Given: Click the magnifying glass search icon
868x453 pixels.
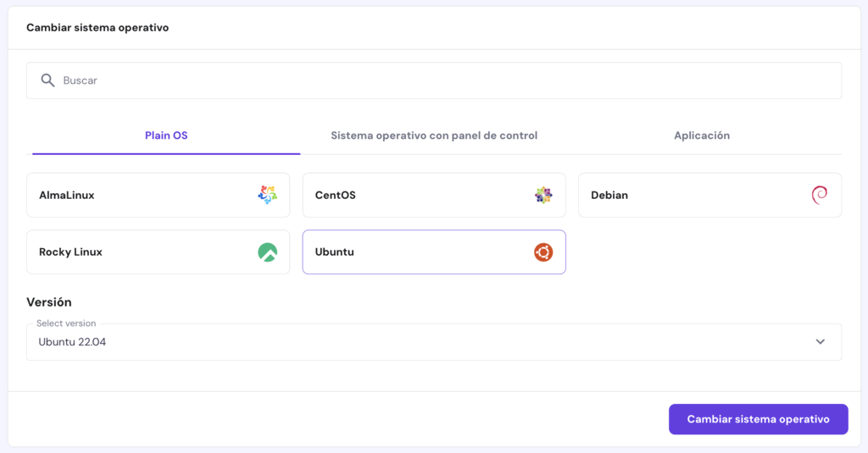Looking at the screenshot, I should (x=47, y=80).
